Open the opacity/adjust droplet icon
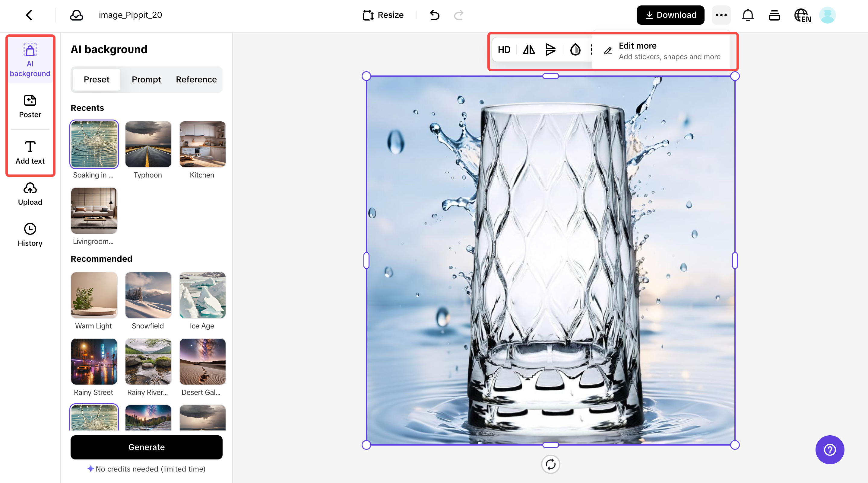Image resolution: width=868 pixels, height=483 pixels. point(575,50)
